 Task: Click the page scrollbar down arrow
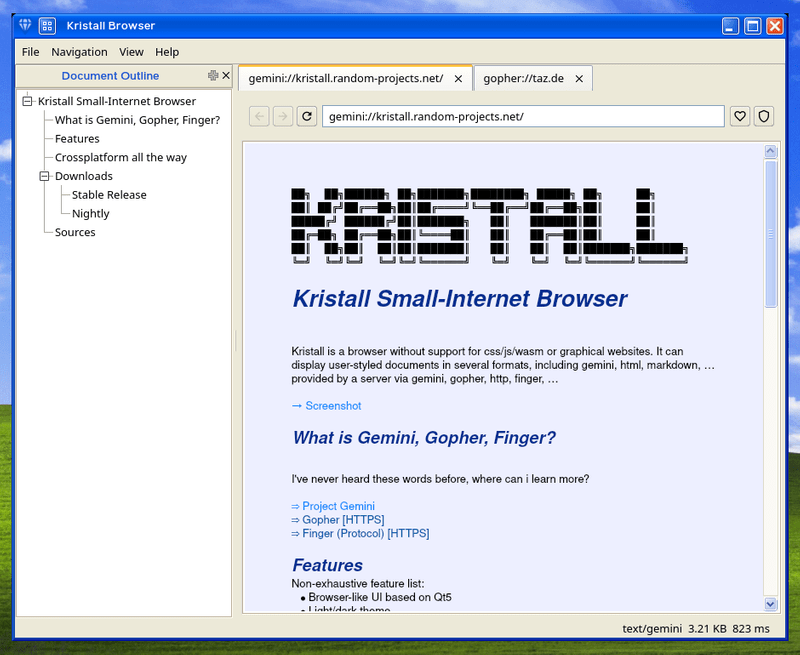[x=770, y=604]
